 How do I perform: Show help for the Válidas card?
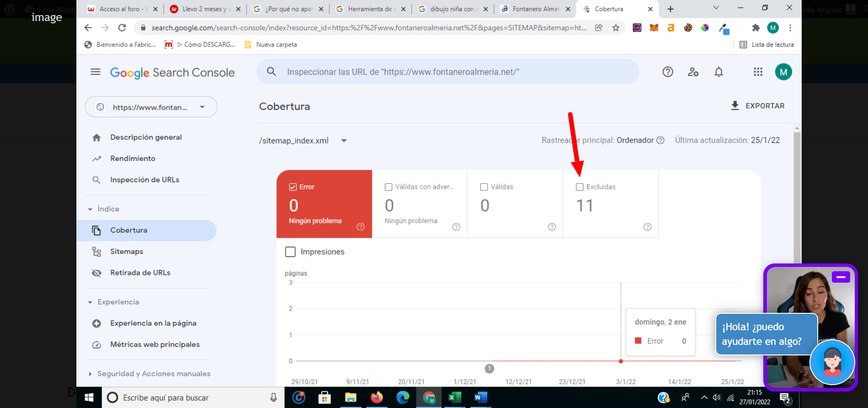click(552, 227)
